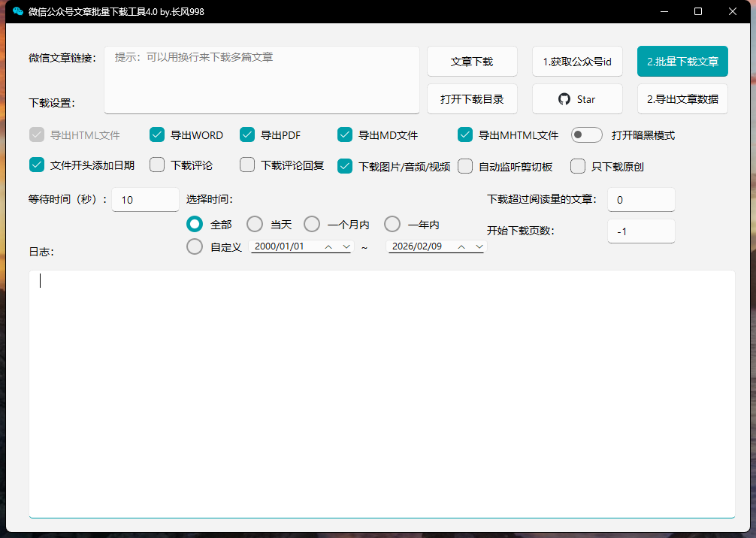Click the GitHub Star icon
Viewport: 756px width, 538px height.
point(564,98)
